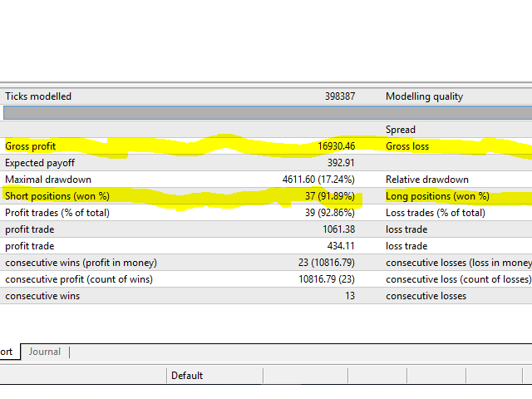Screen dimensions: 532x399
Task: Select the Gross profit label
Action: [30, 146]
